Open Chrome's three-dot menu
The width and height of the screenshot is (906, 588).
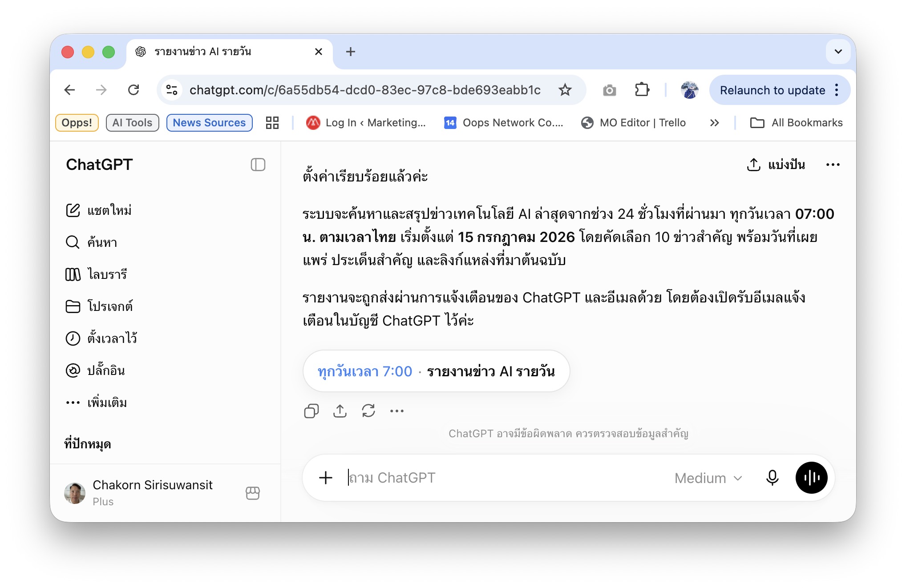coord(837,90)
